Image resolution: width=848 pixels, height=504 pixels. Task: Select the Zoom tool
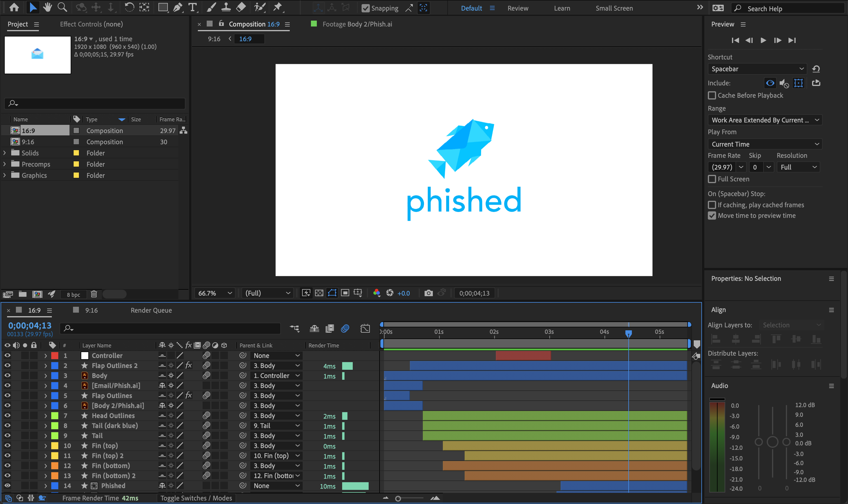point(62,7)
